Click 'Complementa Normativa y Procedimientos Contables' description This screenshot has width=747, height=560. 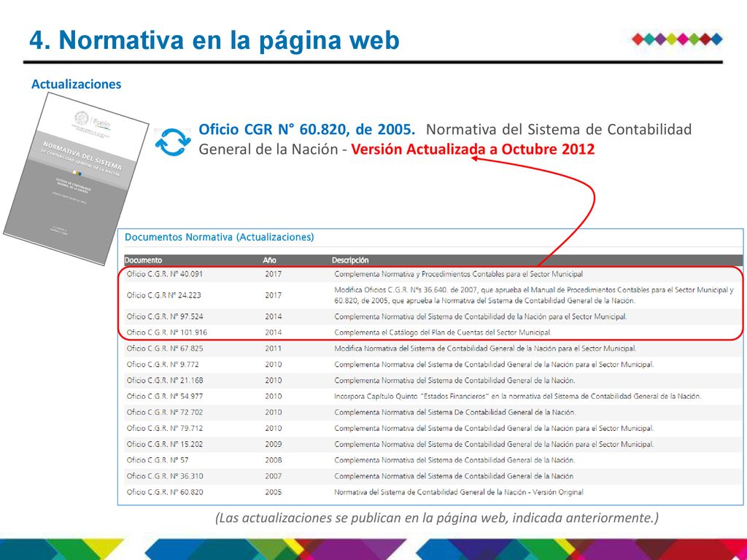(458, 274)
